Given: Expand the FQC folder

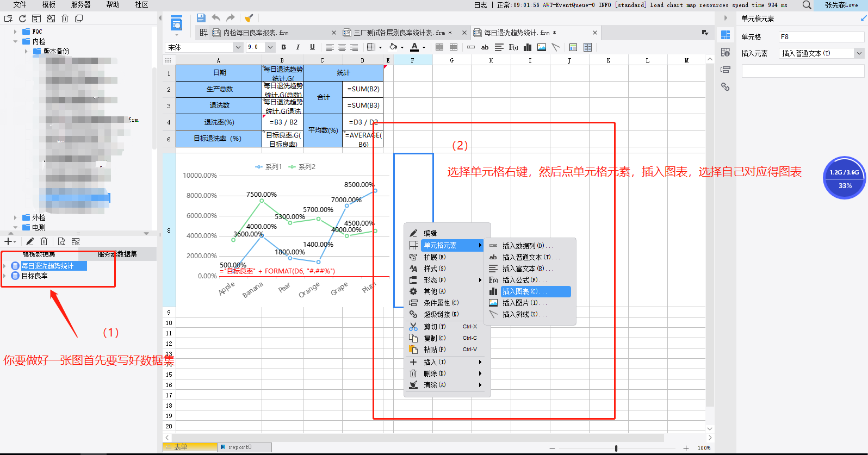Looking at the screenshot, I should click(x=15, y=32).
